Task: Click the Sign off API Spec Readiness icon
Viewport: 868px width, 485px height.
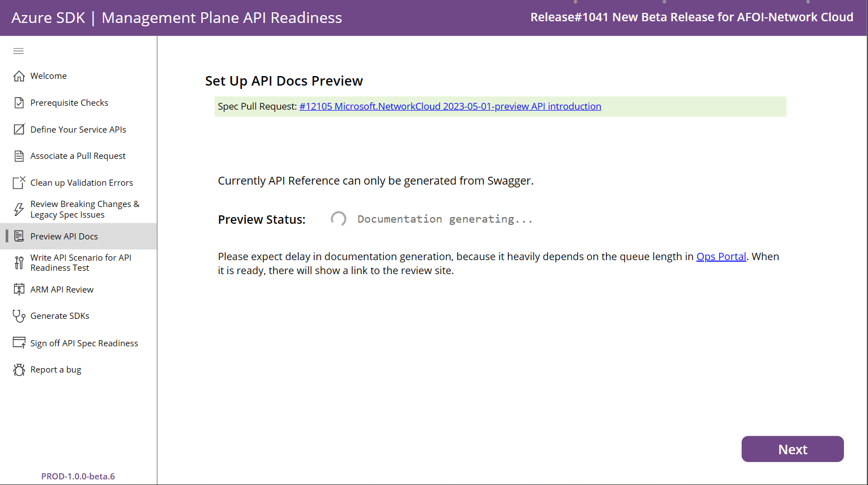Action: click(x=18, y=342)
